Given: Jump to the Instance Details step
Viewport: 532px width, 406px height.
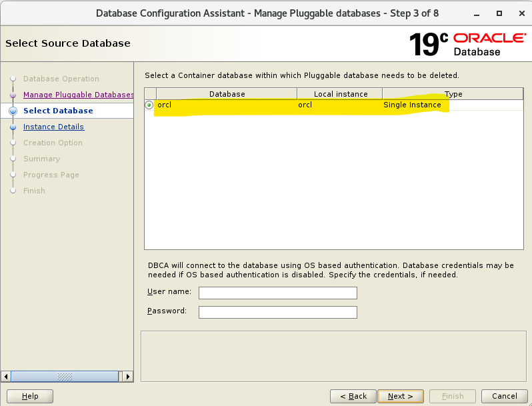Looking at the screenshot, I should tap(53, 127).
